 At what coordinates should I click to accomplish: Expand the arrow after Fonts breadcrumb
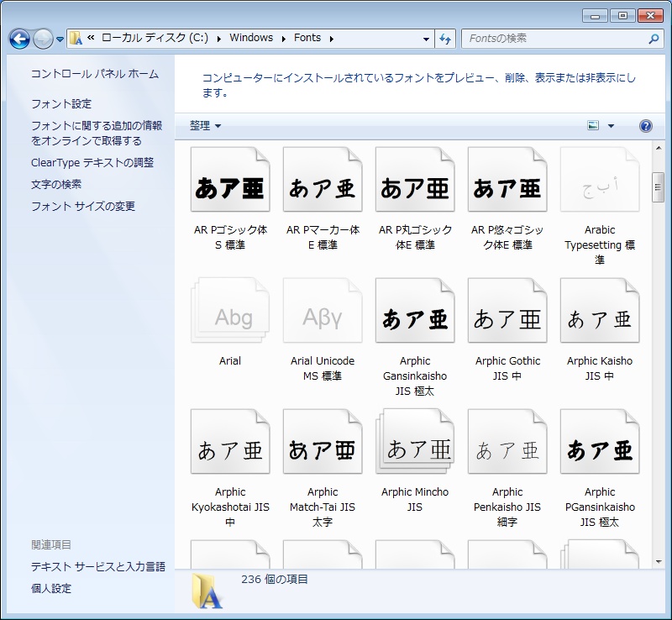[332, 39]
